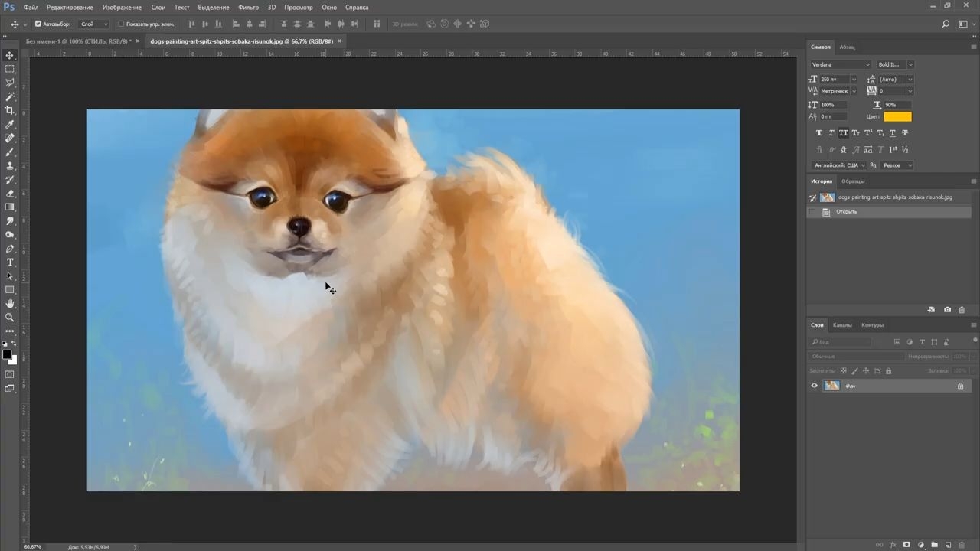Click the background white color swatch

coord(12,360)
